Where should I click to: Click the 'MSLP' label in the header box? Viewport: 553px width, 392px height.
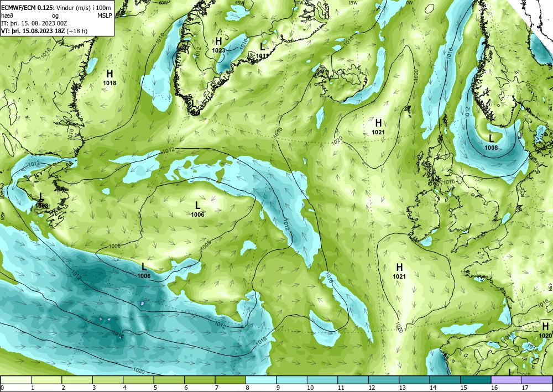[x=105, y=15]
